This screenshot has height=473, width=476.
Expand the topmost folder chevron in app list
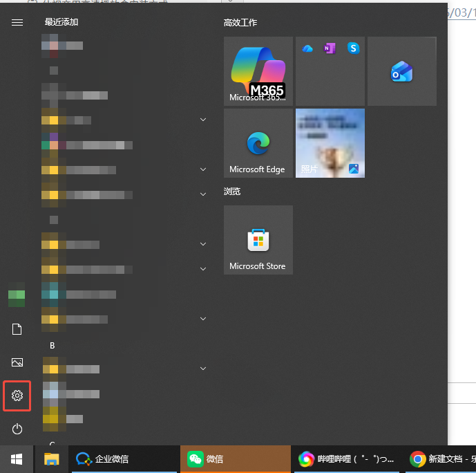pyautogui.click(x=203, y=120)
